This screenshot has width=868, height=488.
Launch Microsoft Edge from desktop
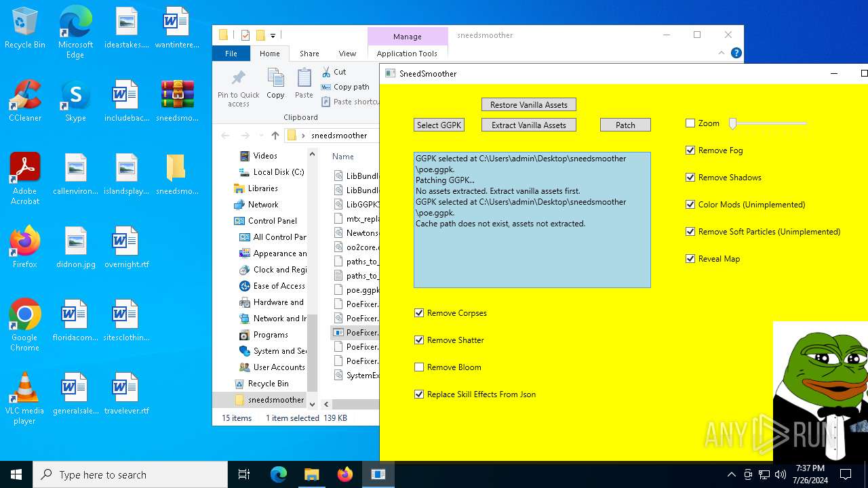tap(75, 33)
